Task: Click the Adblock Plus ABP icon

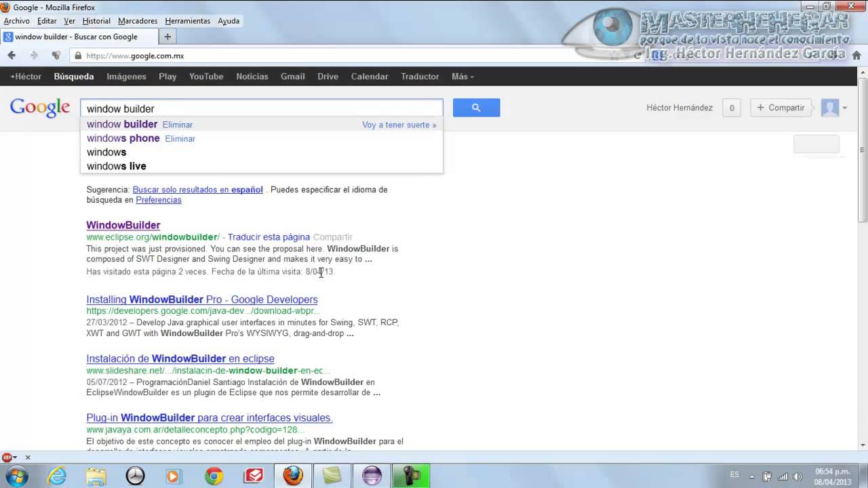Action: [7, 457]
